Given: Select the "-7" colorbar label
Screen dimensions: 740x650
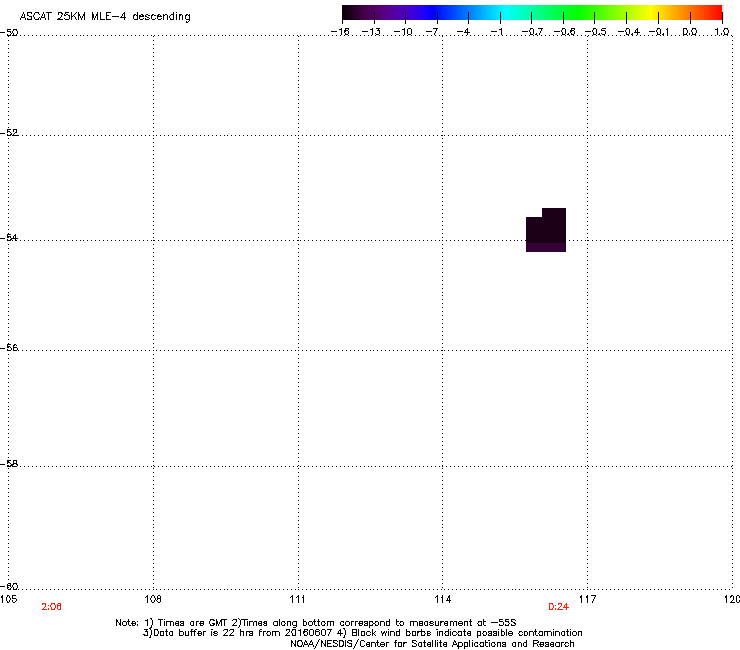Looking at the screenshot, I should tap(432, 32).
